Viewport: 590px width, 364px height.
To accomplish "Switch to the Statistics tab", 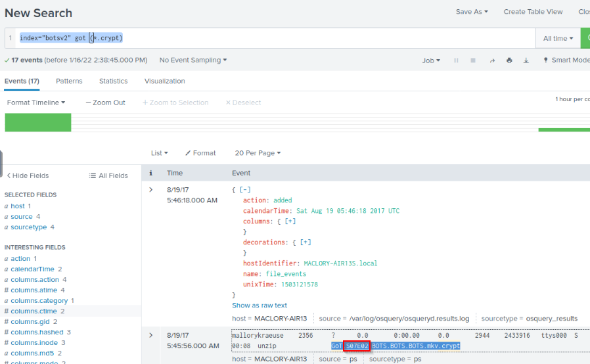I will 113,81.
